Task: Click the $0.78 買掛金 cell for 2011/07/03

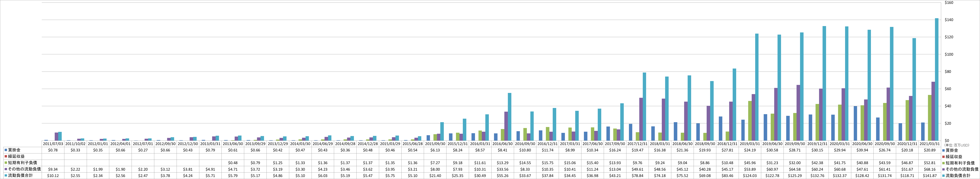Action: 53,150
